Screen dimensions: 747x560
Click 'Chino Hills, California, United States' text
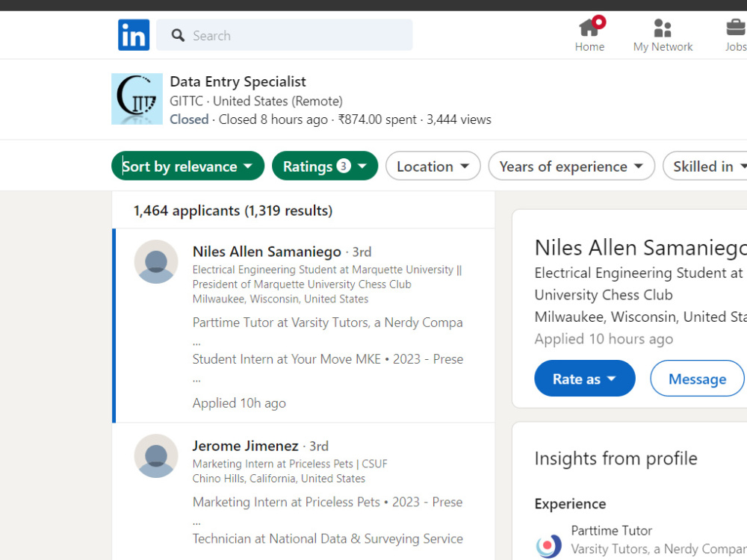[x=279, y=478]
